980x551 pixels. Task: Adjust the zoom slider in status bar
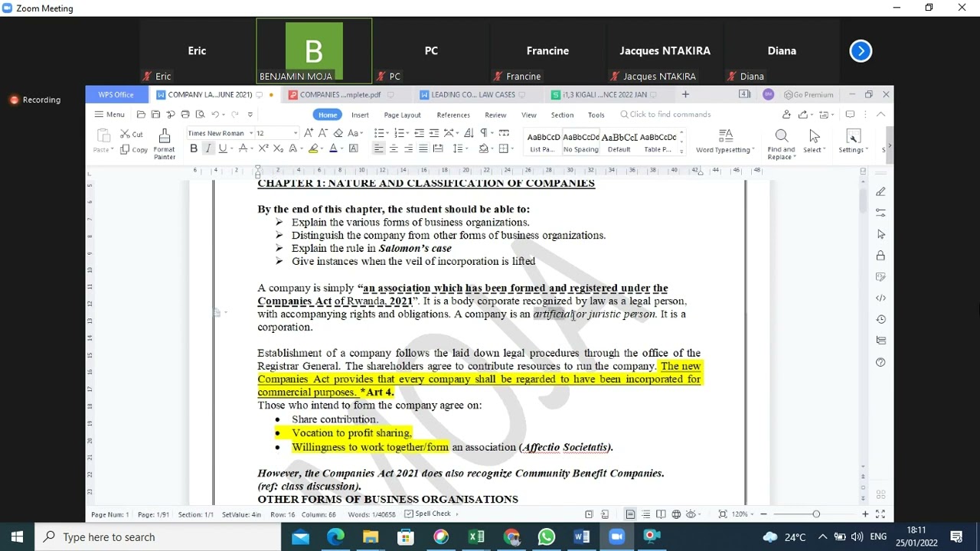[x=816, y=514]
